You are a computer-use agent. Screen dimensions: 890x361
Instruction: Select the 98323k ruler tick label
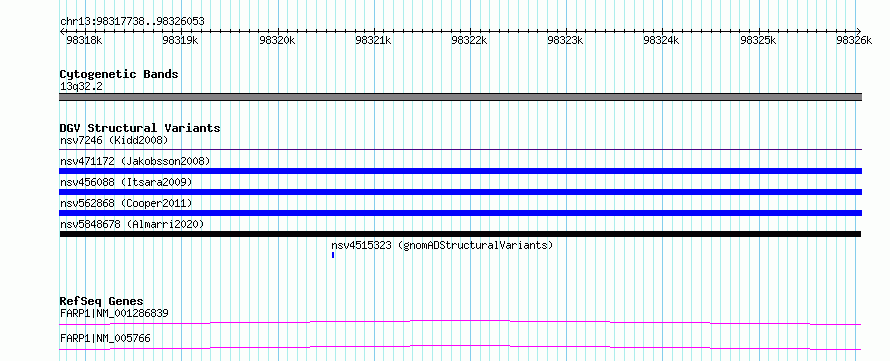coord(565,40)
